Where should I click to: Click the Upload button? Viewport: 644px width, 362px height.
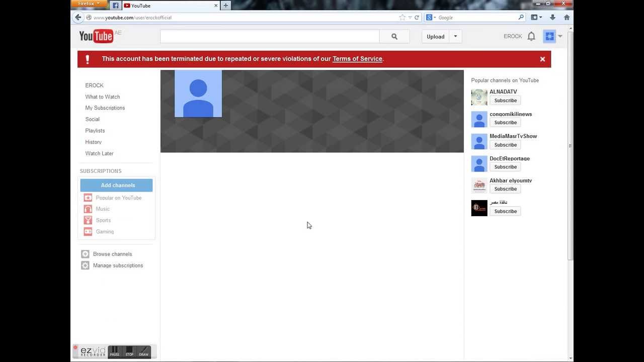point(436,36)
